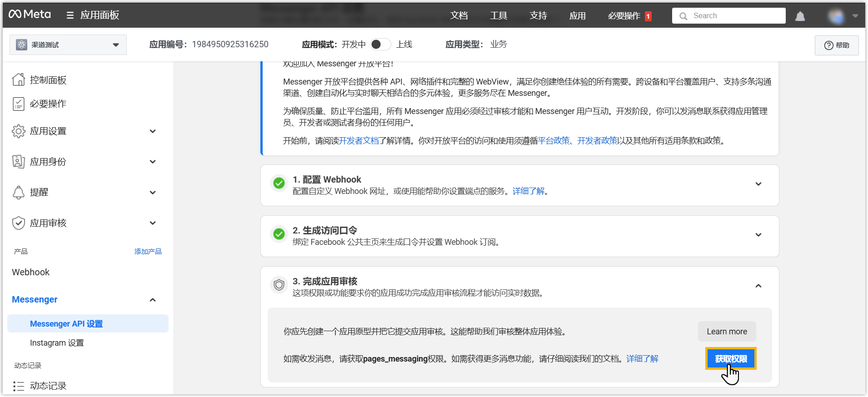Collapse the 完成应用审核 section
The width and height of the screenshot is (868, 397).
758,286
